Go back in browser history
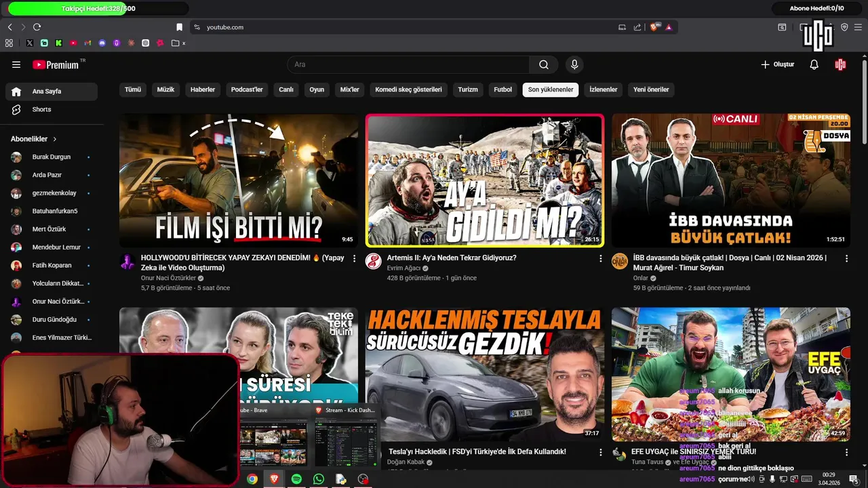The image size is (868, 488). (x=9, y=27)
